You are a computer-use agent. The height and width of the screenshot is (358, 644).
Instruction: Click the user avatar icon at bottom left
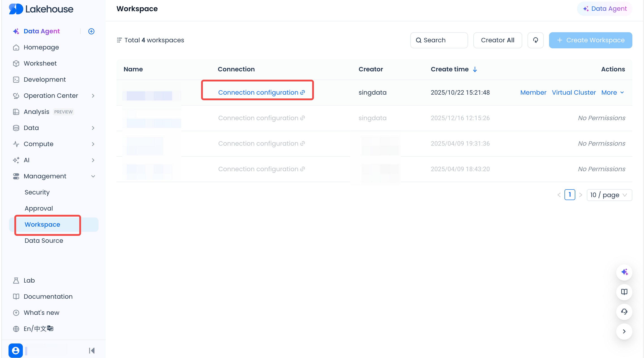15,351
